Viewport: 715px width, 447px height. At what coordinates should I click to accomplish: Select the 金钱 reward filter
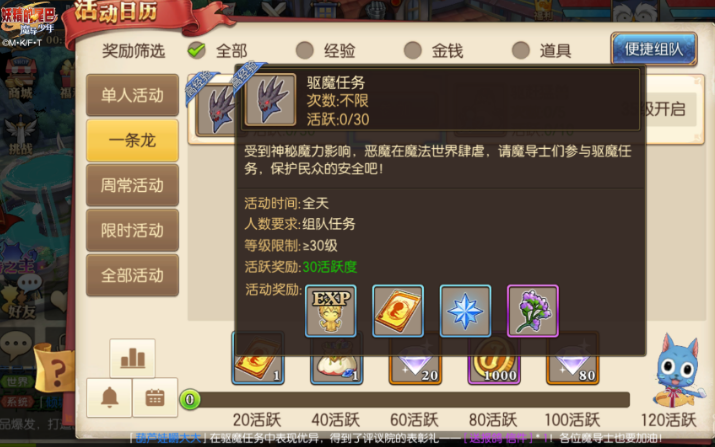[434, 50]
